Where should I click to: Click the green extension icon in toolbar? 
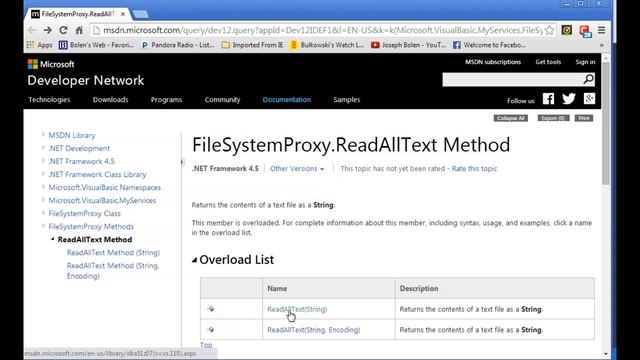(567, 30)
